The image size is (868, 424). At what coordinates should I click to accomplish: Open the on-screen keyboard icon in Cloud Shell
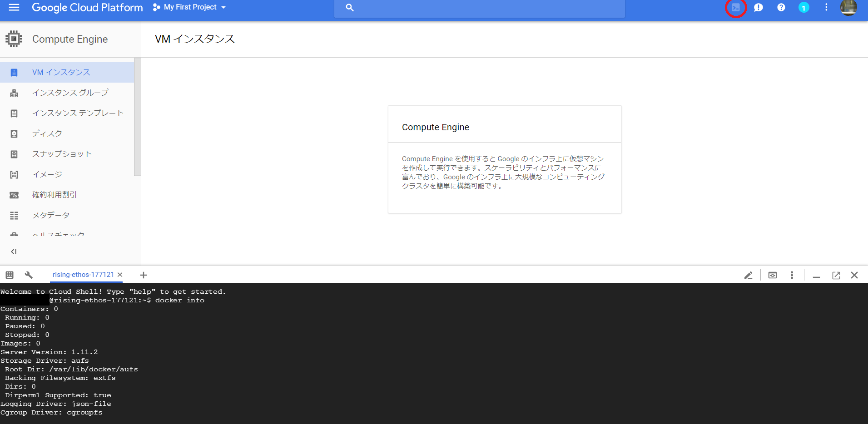point(9,275)
